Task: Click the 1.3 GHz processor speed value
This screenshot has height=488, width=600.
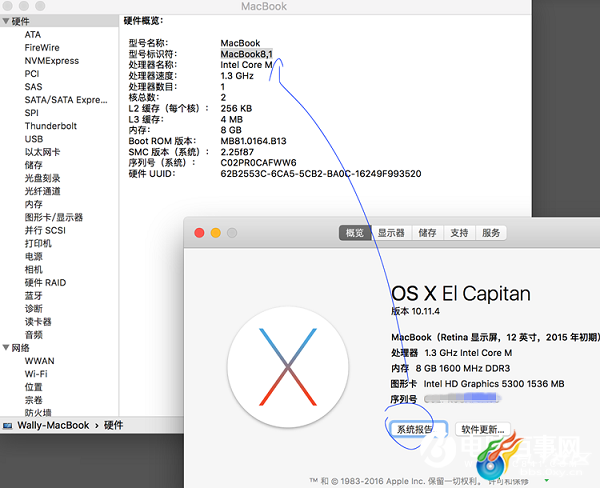Action: click(x=237, y=76)
